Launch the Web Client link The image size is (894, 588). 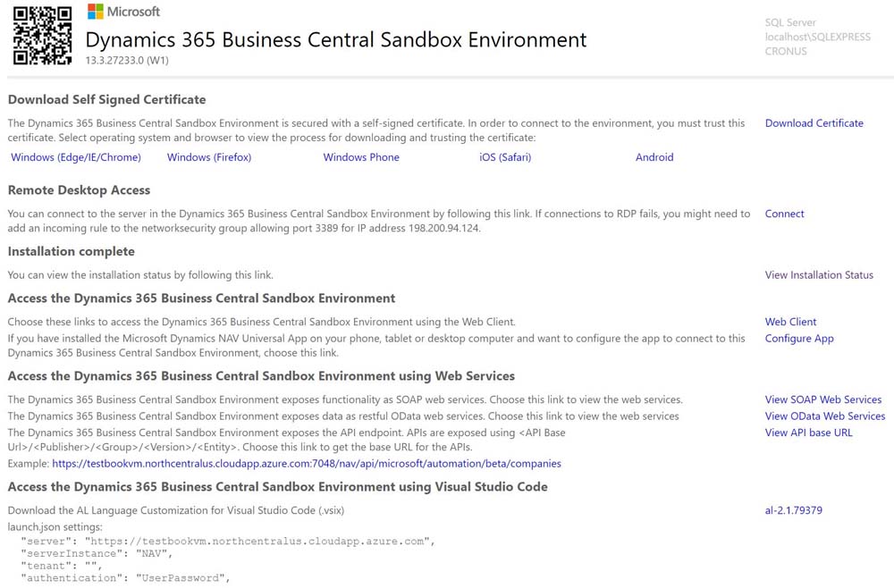point(790,322)
